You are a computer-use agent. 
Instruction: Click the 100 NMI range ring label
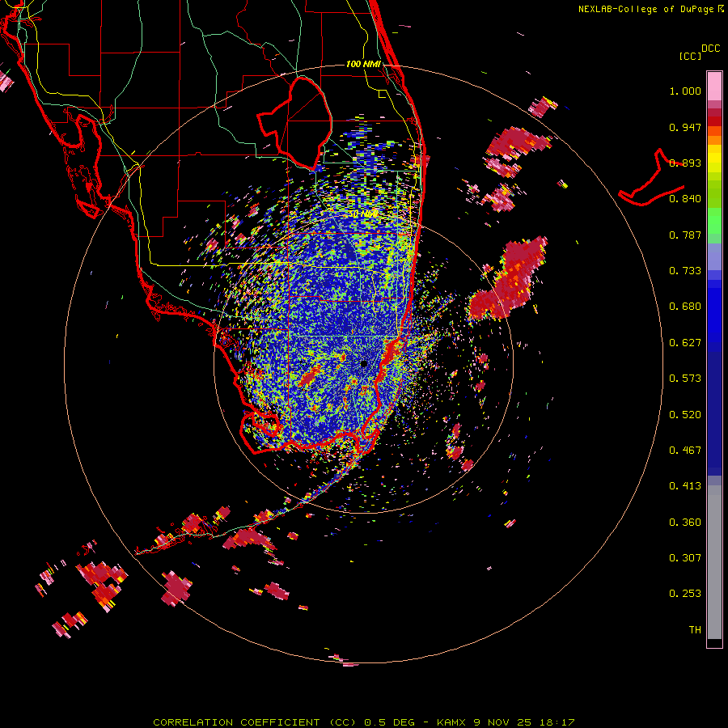tap(363, 64)
